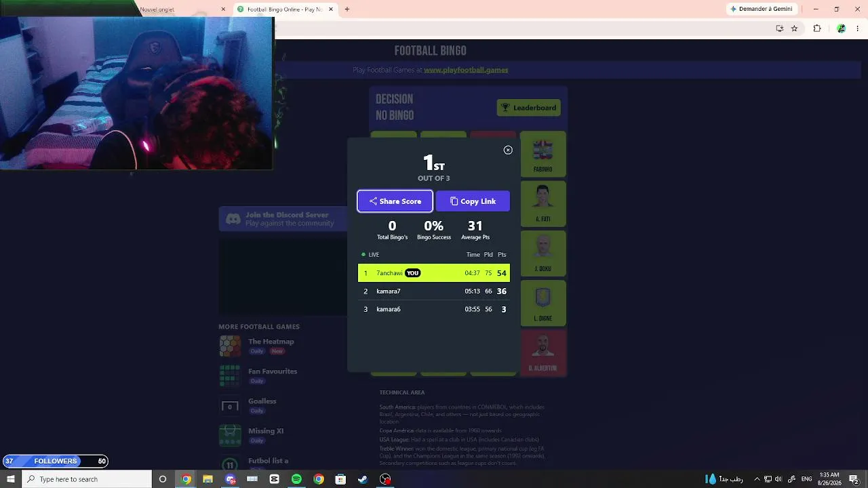Screen dimensions: 868x488
Task: Click the Pts column header
Action: click(x=502, y=255)
